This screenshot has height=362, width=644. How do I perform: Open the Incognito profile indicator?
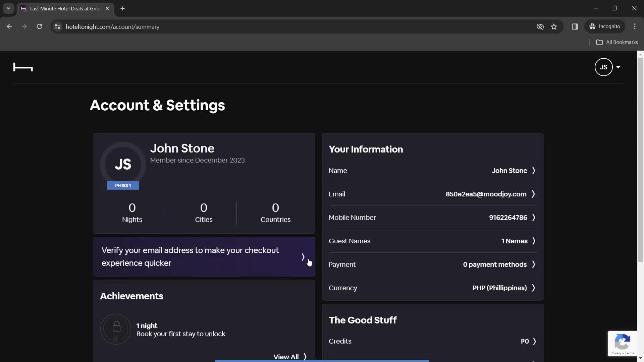[605, 26]
